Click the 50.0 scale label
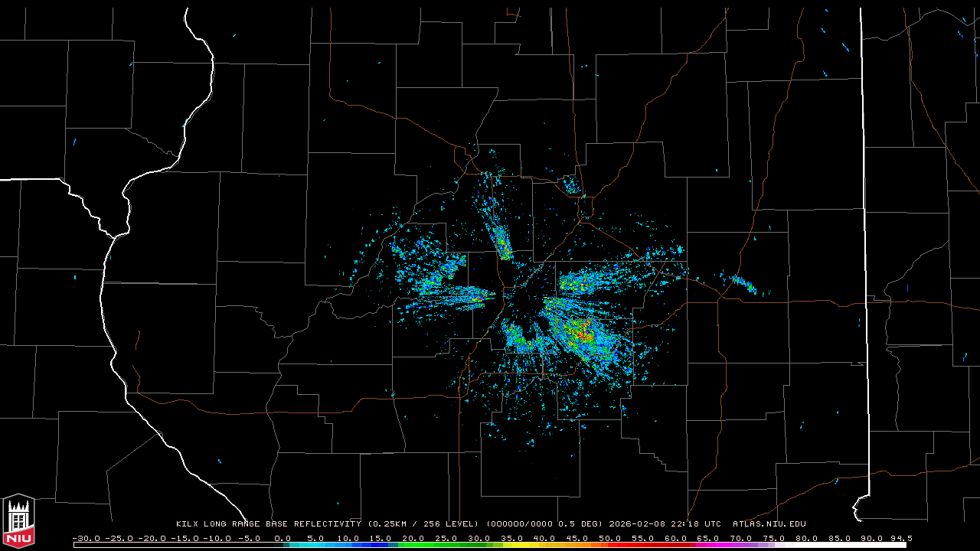980x551 pixels. point(610,538)
